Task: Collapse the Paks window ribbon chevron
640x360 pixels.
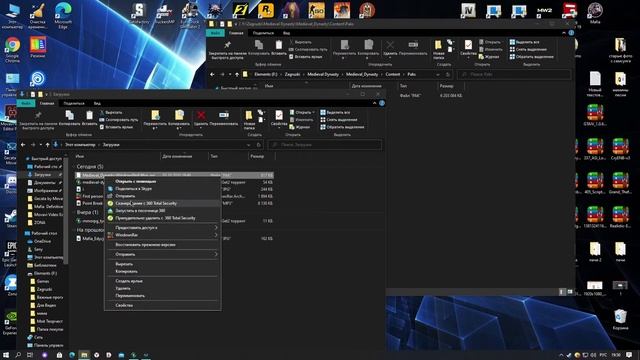Action: point(564,33)
